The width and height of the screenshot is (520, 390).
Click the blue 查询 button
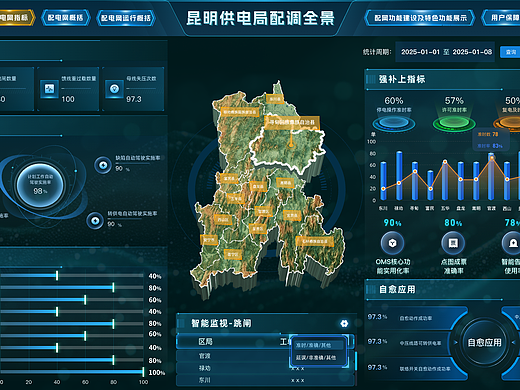[x=510, y=52]
